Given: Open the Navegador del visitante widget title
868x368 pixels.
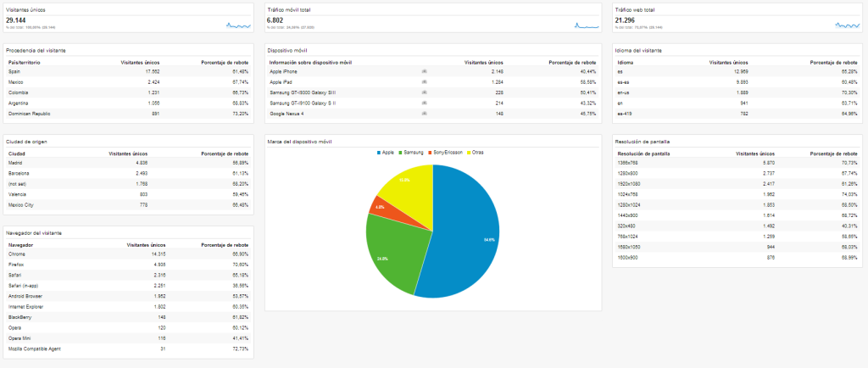Looking at the screenshot, I should pos(34,233).
